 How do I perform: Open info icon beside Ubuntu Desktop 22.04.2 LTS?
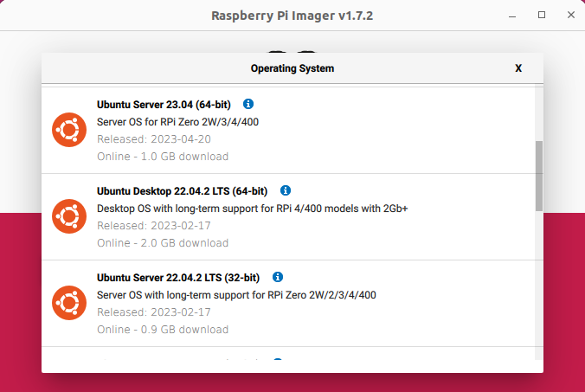[x=286, y=190]
